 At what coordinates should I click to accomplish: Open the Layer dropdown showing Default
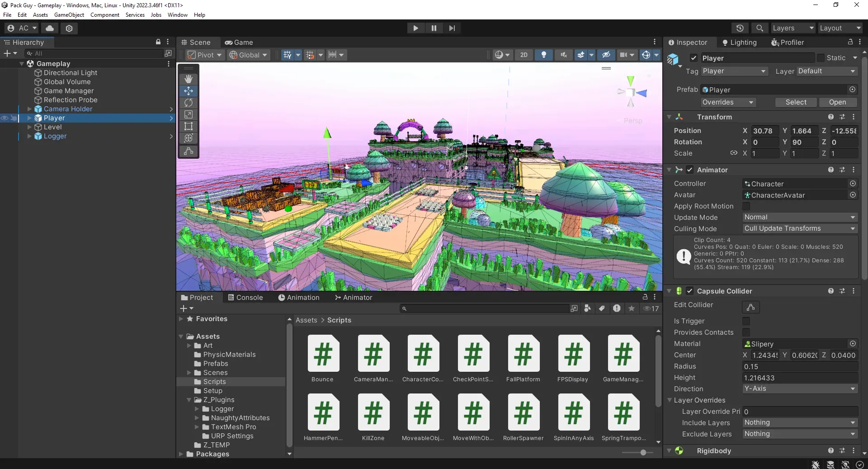pyautogui.click(x=827, y=71)
